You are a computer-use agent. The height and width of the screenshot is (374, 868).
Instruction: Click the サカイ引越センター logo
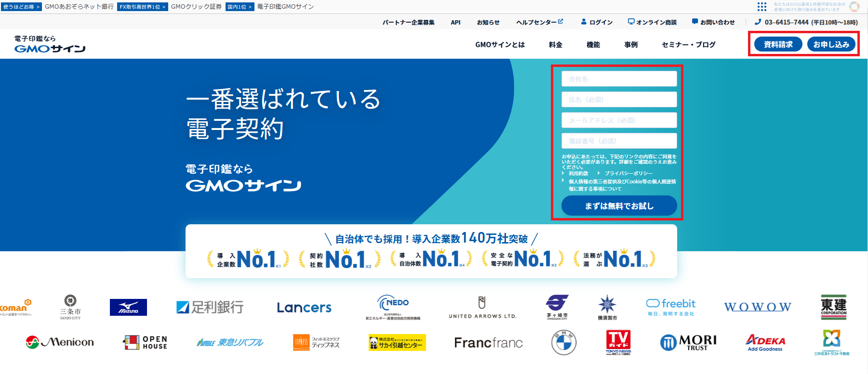tap(397, 343)
